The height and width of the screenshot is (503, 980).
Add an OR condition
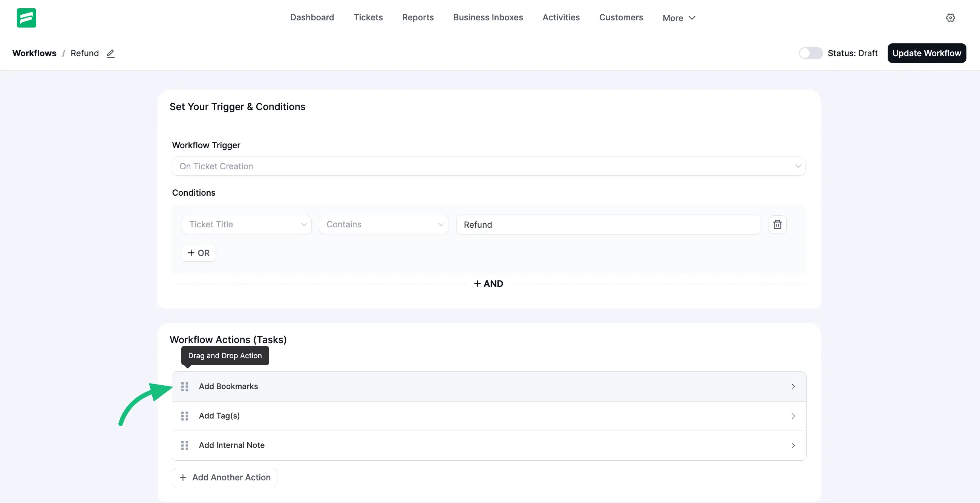point(199,253)
